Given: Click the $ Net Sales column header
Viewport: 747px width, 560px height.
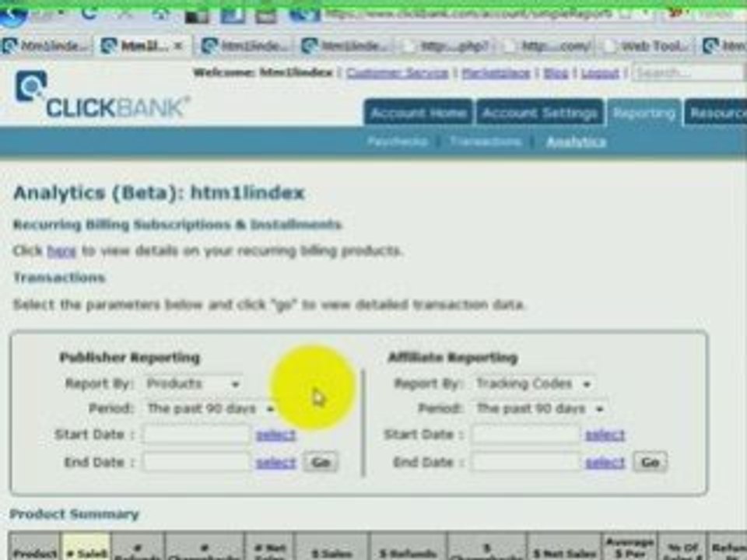Looking at the screenshot, I should point(565,548).
